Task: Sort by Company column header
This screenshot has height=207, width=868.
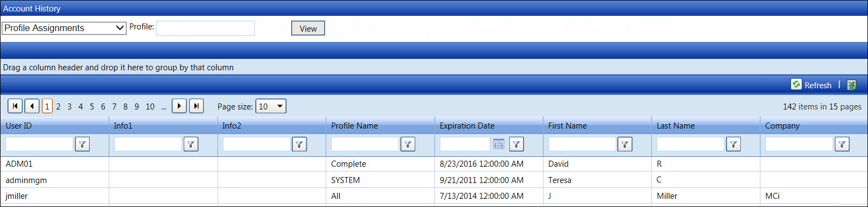Action: click(782, 126)
